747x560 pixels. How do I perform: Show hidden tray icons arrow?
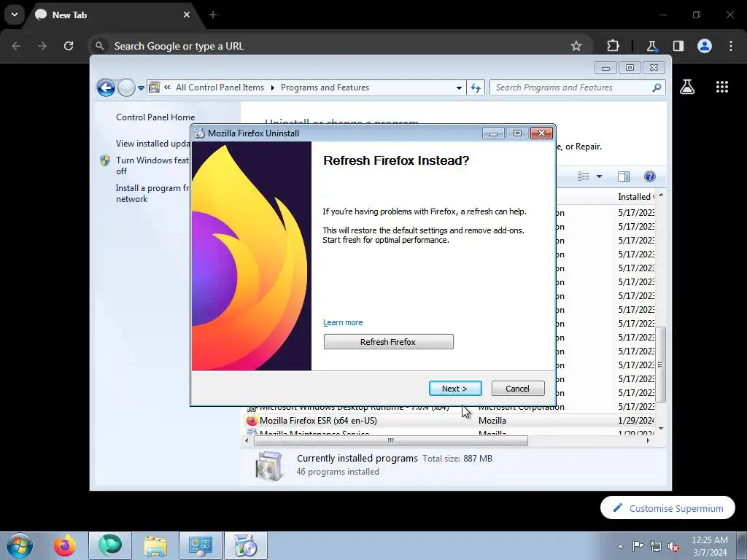(x=620, y=546)
